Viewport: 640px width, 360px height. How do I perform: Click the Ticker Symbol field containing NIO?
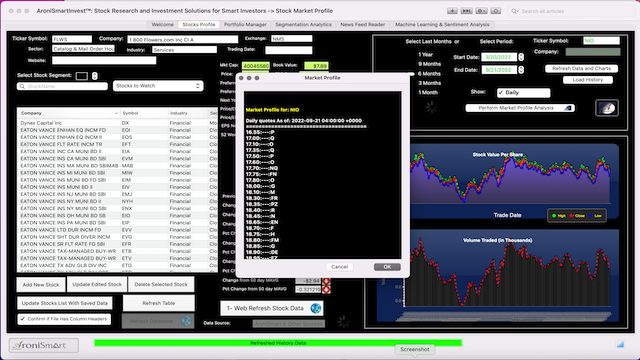601,40
